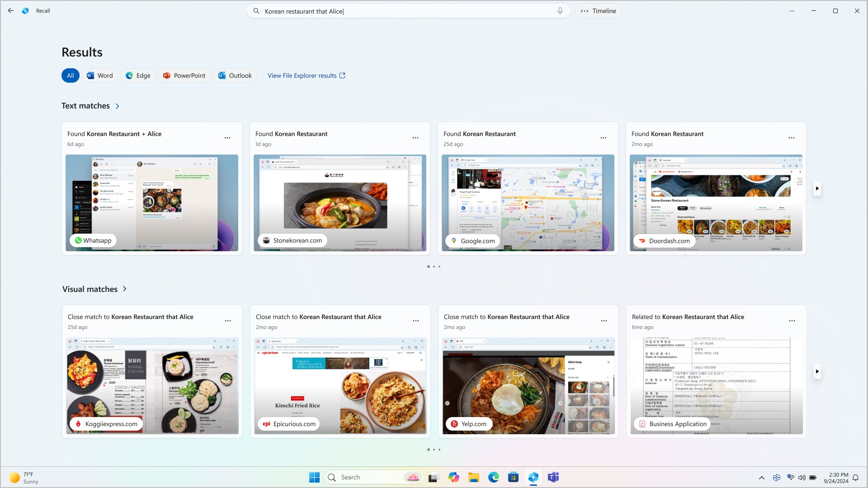This screenshot has height=488, width=868.
Task: Open context menu on Doordash result
Action: [x=792, y=138]
